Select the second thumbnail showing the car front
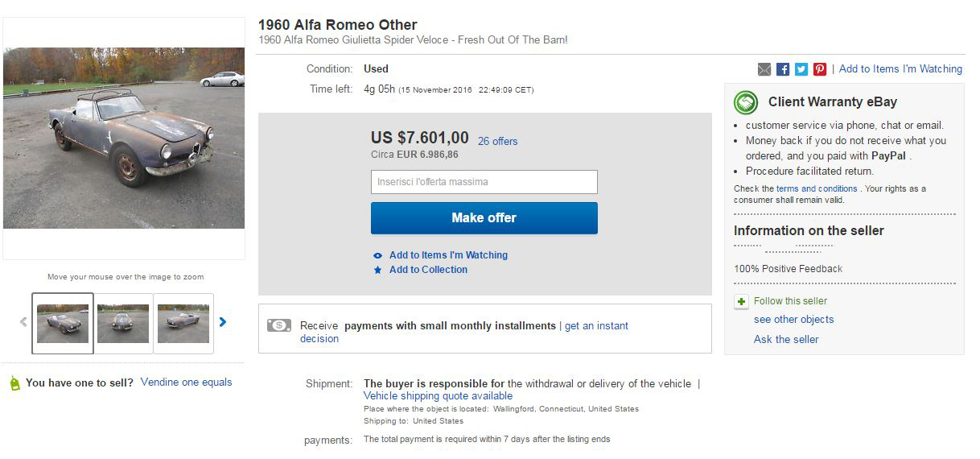The height and width of the screenshot is (459, 980). (x=123, y=324)
